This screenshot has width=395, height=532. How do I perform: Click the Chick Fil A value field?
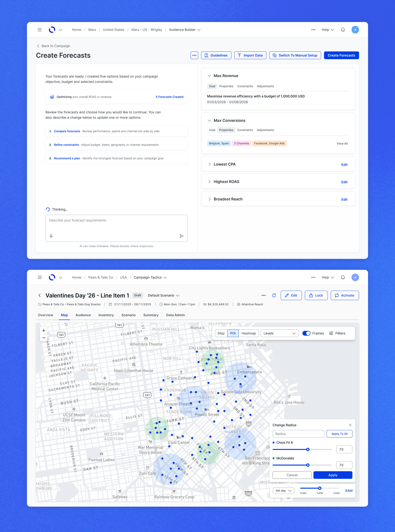point(344,450)
